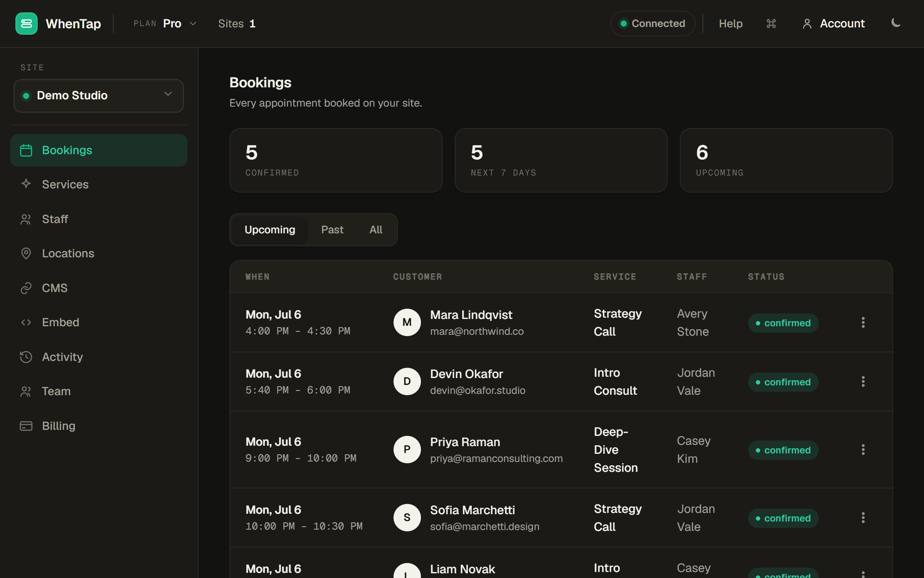Click the WHEN column header
924x578 pixels.
pyautogui.click(x=258, y=277)
